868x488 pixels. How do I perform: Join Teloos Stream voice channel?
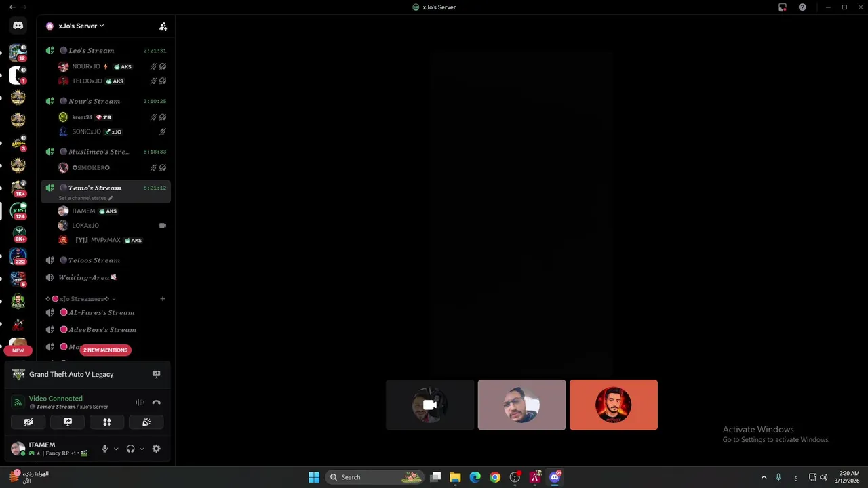(x=106, y=260)
